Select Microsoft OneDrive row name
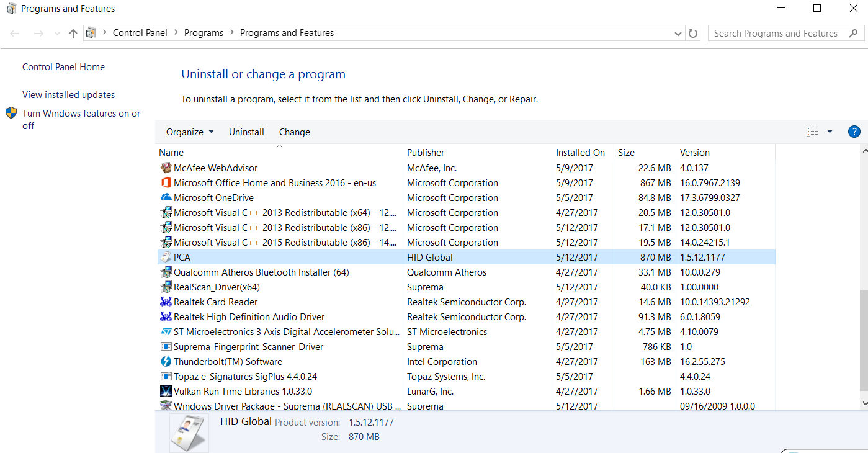The height and width of the screenshot is (453, 868). pyautogui.click(x=213, y=198)
